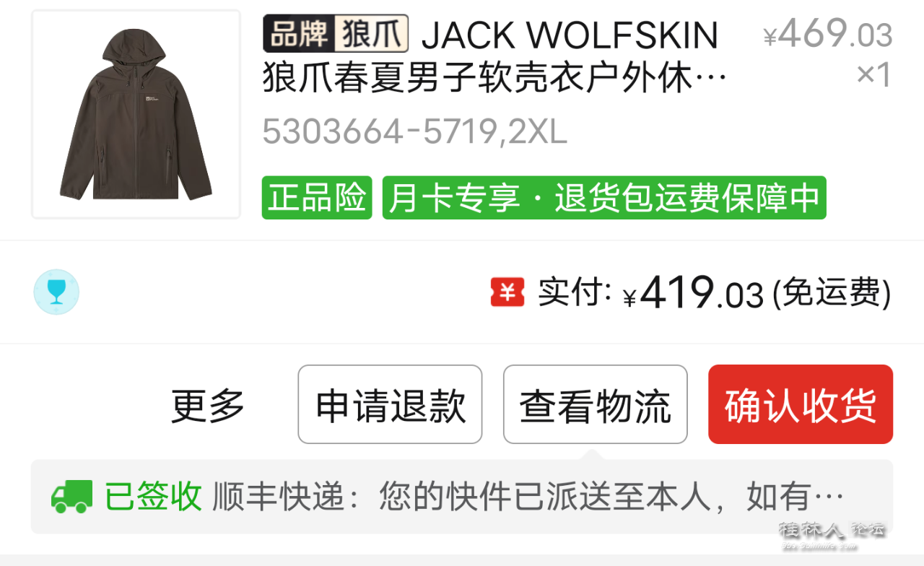
Task: Tap the ¥469.03 item price
Action: coord(828,33)
